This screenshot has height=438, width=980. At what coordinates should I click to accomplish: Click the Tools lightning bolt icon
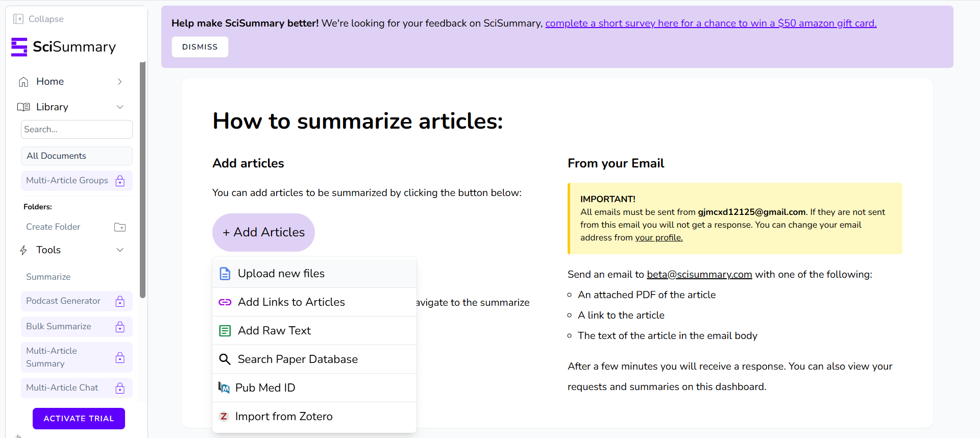click(x=23, y=250)
